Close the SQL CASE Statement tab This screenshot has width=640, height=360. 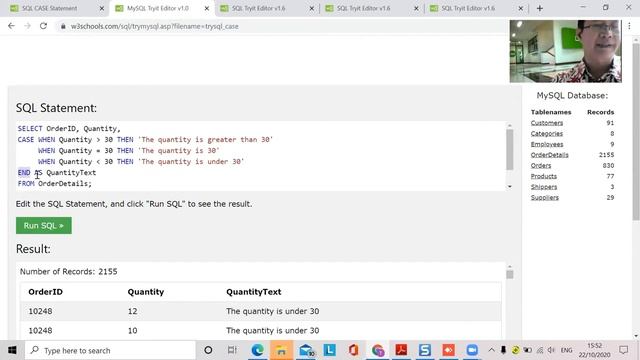[102, 8]
